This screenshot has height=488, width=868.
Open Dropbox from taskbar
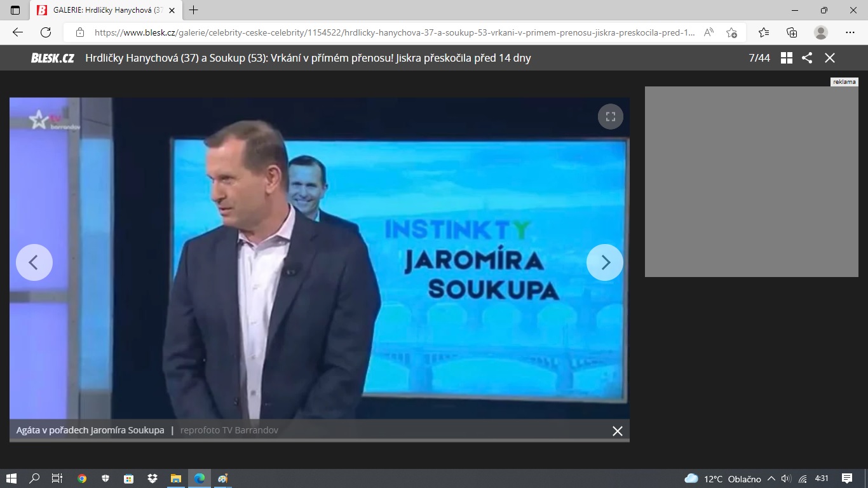click(153, 478)
